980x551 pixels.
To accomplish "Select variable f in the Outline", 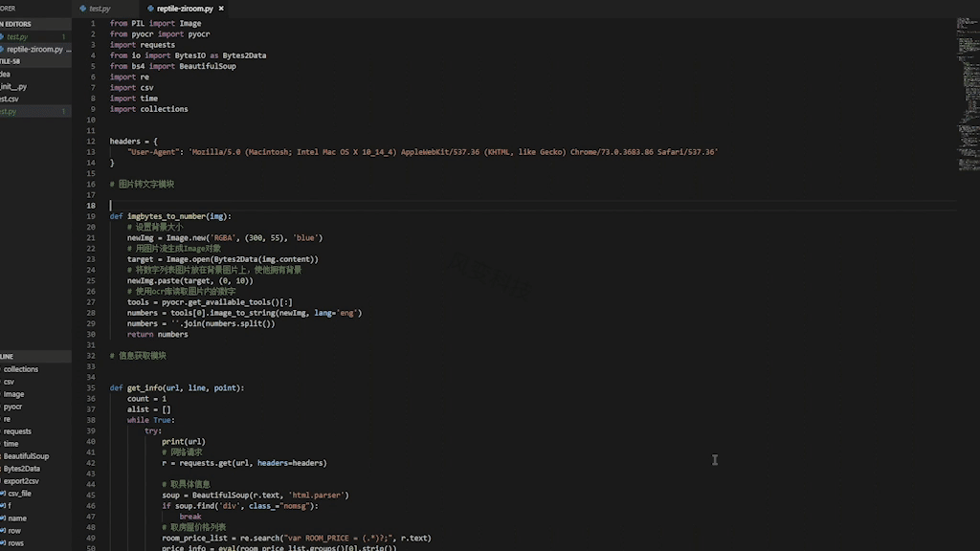I will coord(10,506).
